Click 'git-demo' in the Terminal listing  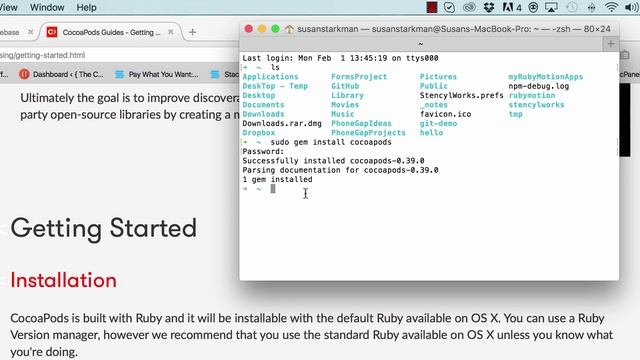438,123
